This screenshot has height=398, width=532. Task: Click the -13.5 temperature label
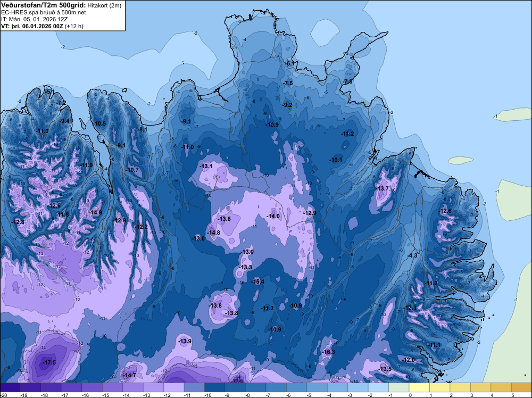[x=385, y=369]
